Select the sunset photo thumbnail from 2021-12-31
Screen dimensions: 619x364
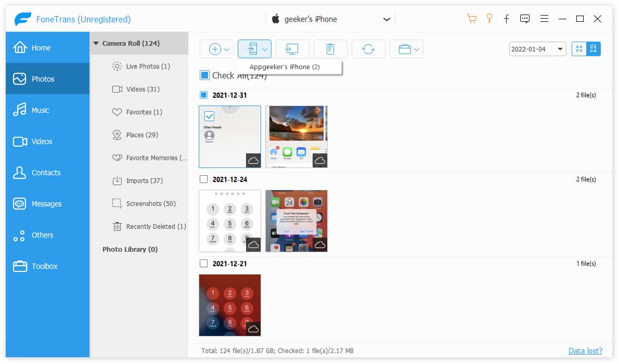click(x=296, y=136)
